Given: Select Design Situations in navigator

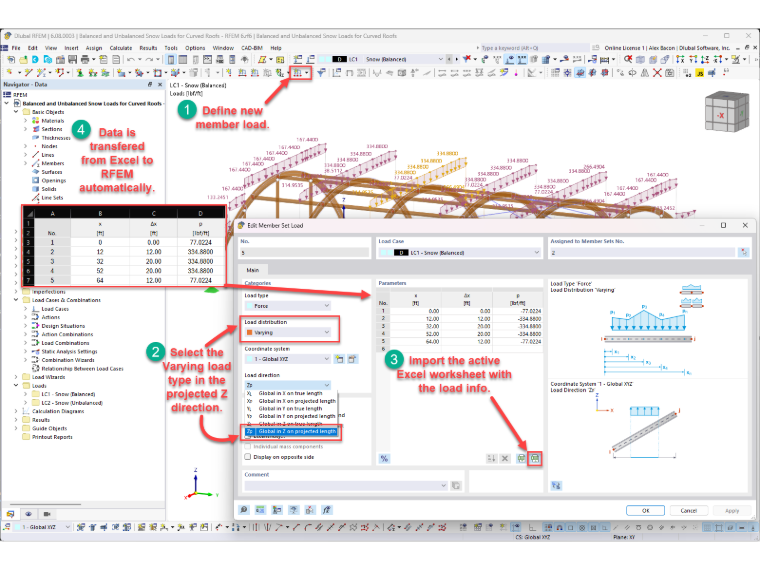Looking at the screenshot, I should (x=63, y=326).
